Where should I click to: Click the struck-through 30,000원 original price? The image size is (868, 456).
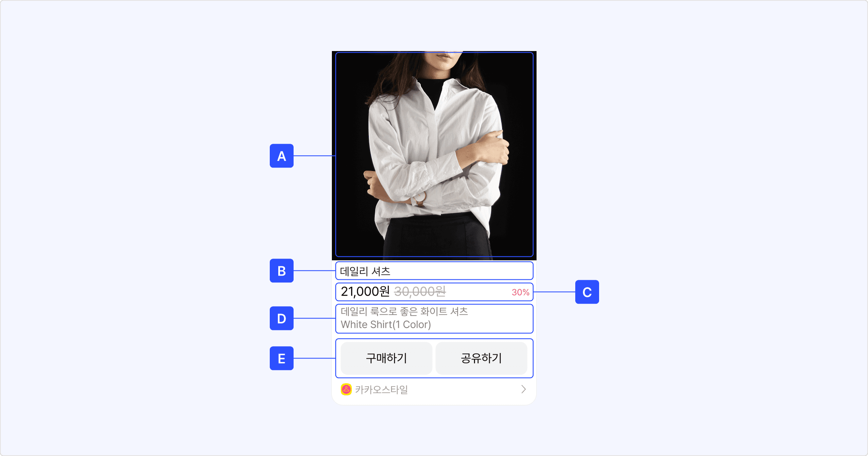(420, 291)
